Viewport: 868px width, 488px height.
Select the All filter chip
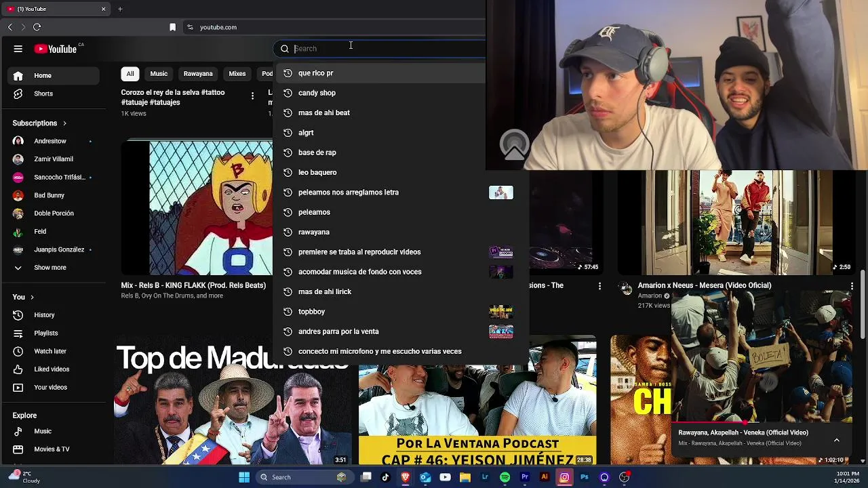pos(130,73)
